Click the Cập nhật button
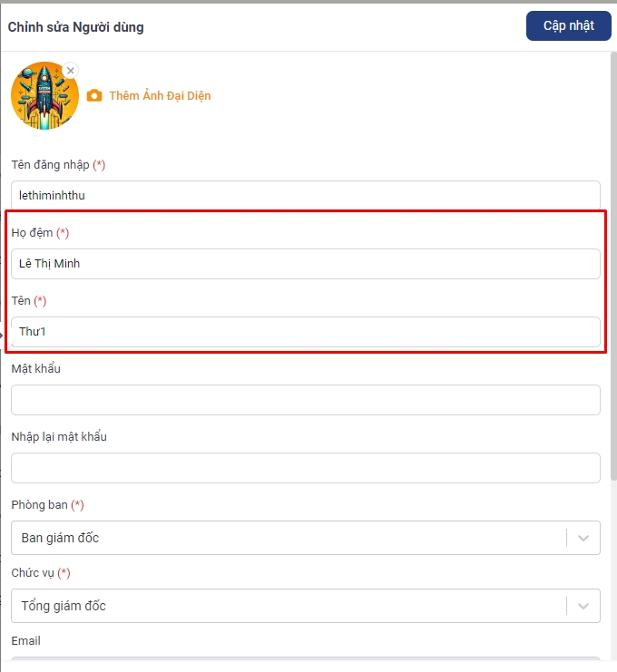 coord(569,26)
